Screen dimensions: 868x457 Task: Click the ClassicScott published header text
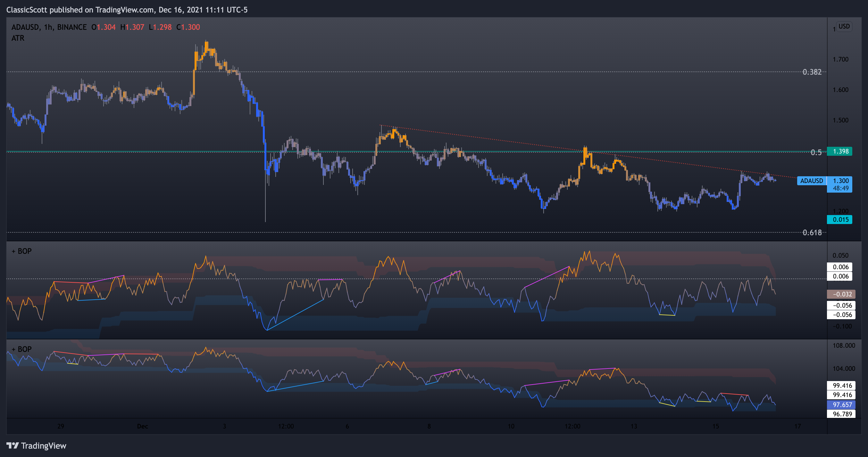(x=127, y=10)
